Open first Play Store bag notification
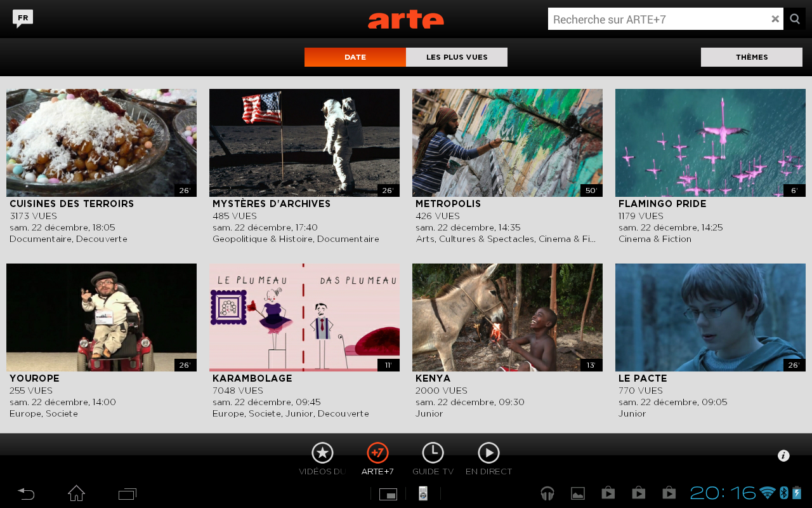 608,493
